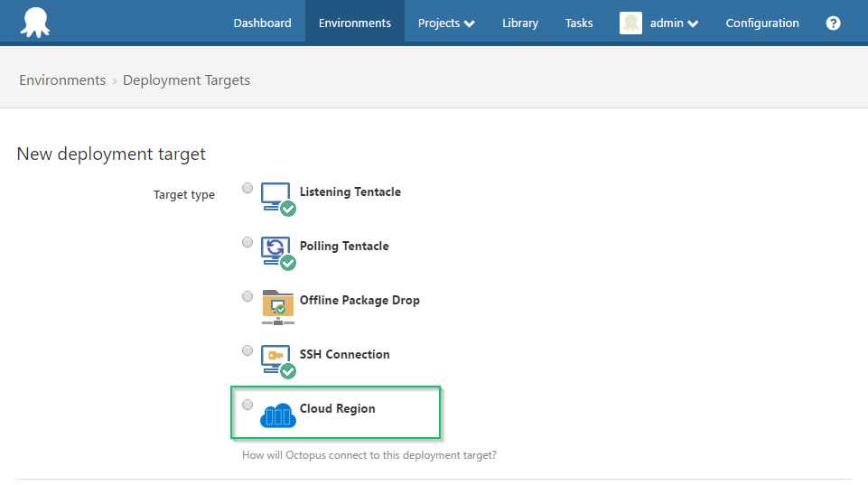Viewport: 868px width, 485px height.
Task: Click the Cloud Region cloud icon
Action: tap(277, 414)
